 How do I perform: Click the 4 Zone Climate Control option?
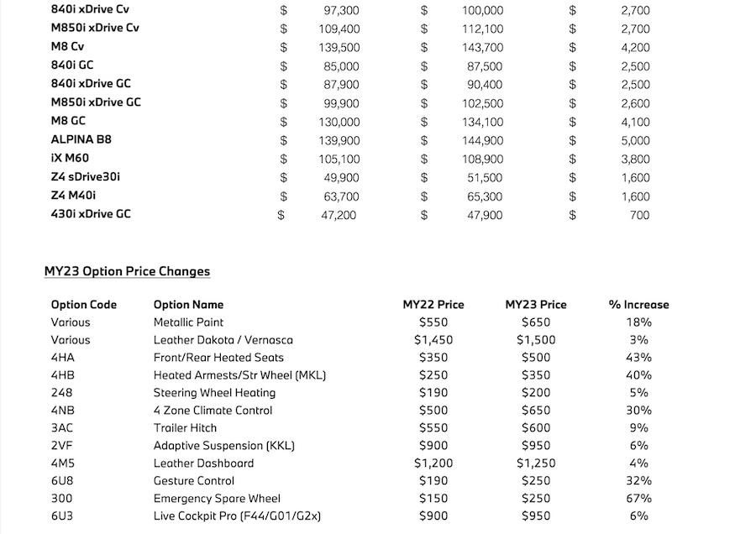(x=213, y=411)
